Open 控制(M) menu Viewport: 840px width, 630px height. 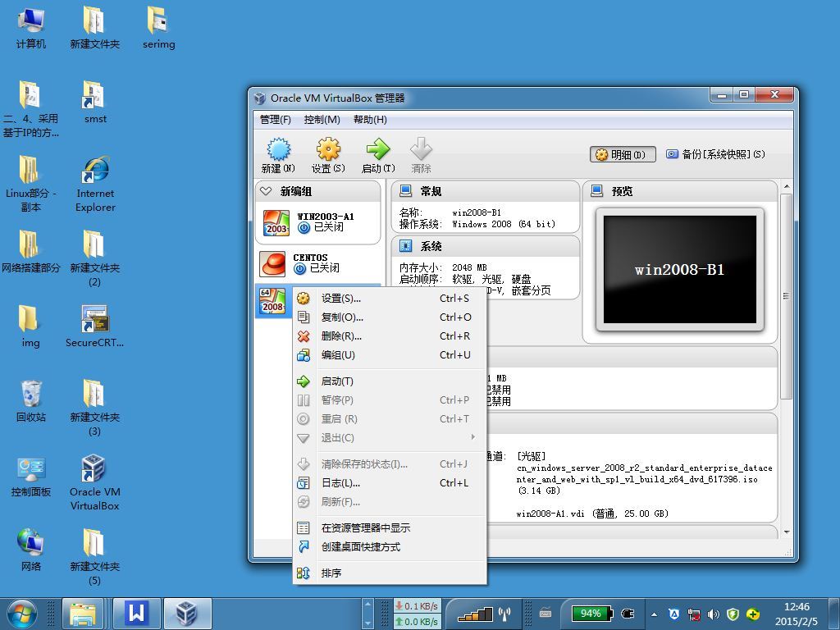pyautogui.click(x=322, y=120)
